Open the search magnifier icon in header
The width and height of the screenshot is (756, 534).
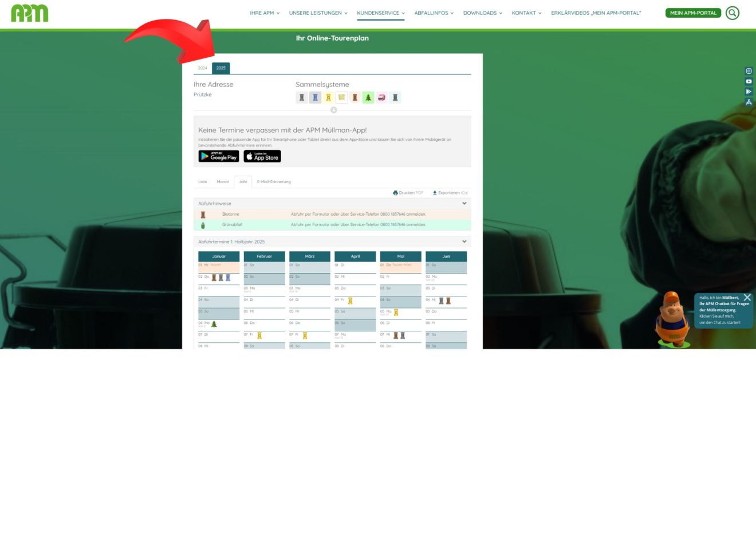pos(732,13)
